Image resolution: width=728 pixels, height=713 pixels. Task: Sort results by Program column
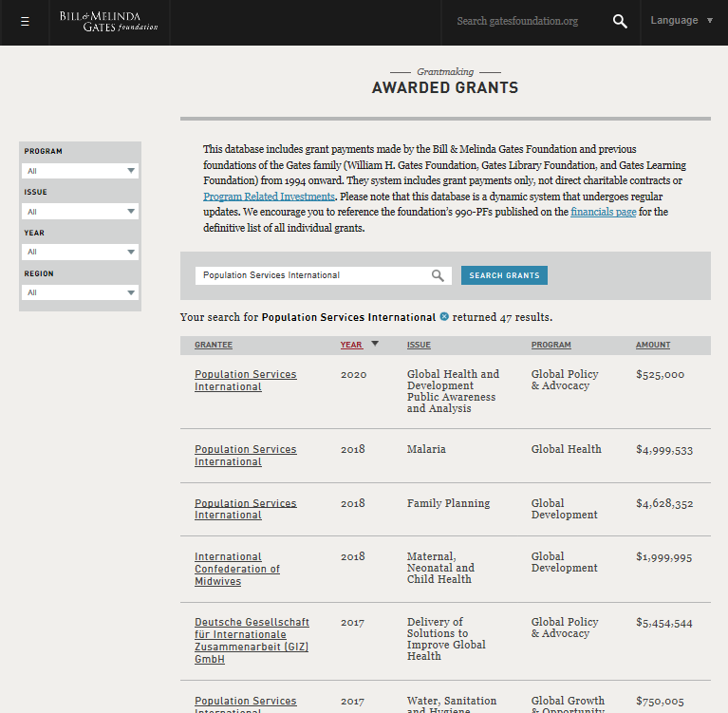[551, 345]
